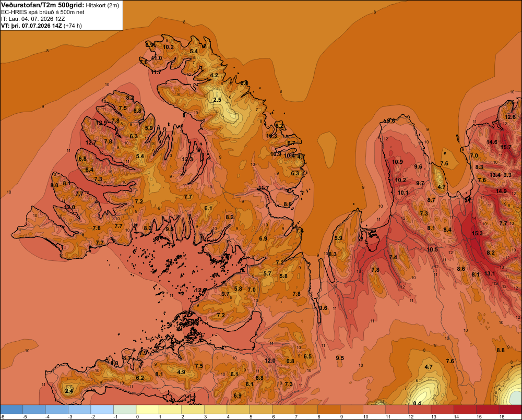The height and width of the screenshot is (420, 522).
Task: Click the 12.7 temperature value
Action: [x=91, y=142]
